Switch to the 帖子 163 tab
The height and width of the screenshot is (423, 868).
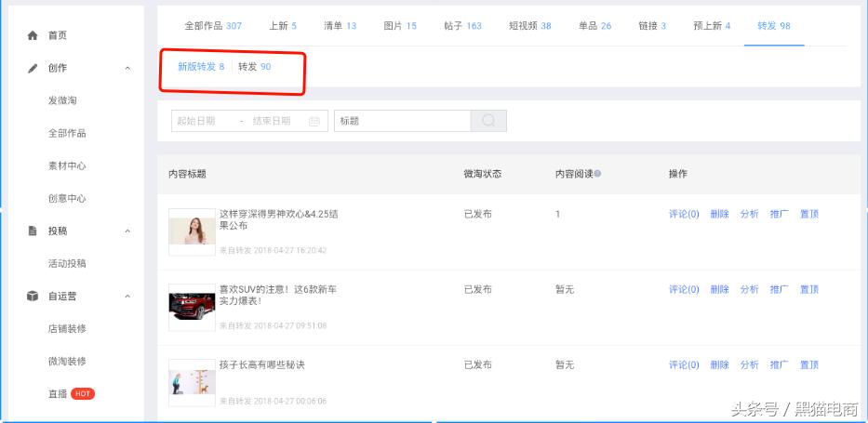(462, 26)
